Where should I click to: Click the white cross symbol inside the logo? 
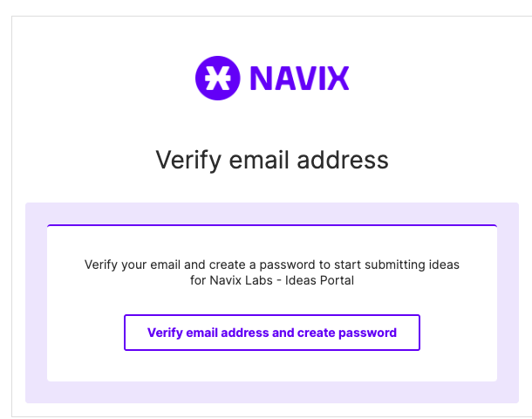[217, 78]
